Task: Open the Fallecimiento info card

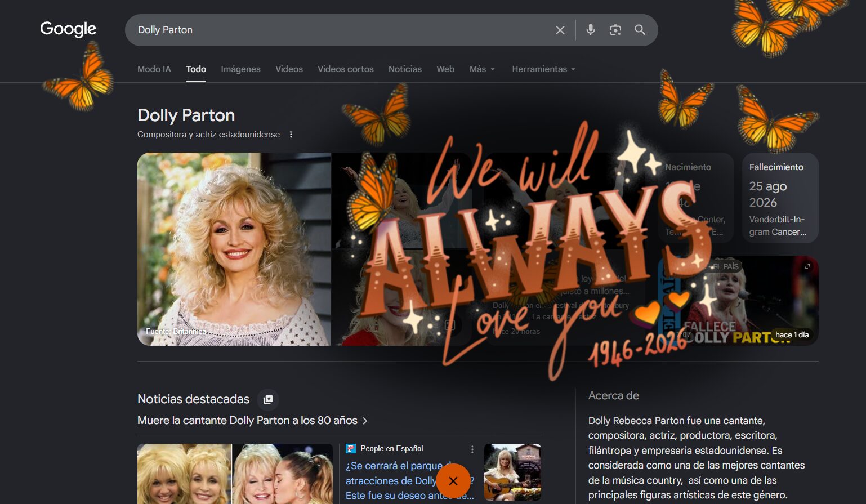Action: (x=780, y=198)
